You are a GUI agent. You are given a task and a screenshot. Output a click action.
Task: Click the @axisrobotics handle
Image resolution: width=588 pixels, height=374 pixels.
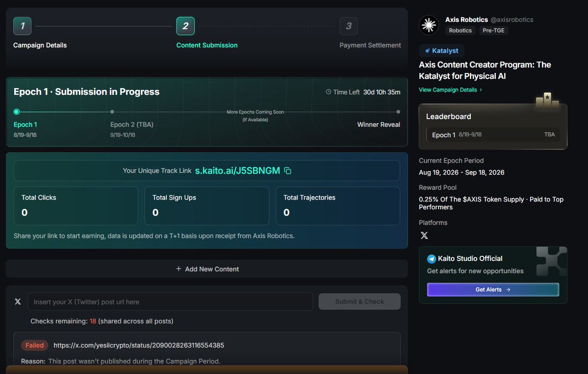512,20
